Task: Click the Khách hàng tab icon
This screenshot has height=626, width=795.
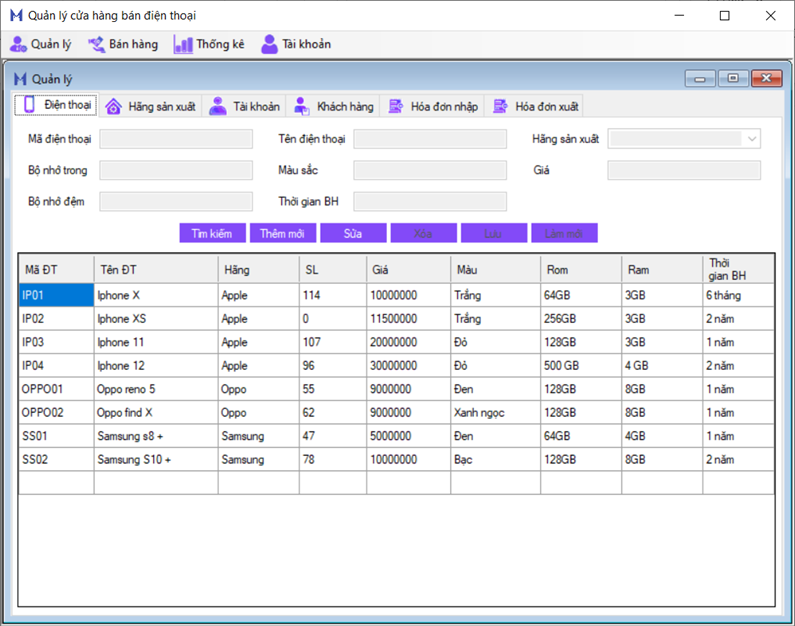Action: pyautogui.click(x=302, y=106)
